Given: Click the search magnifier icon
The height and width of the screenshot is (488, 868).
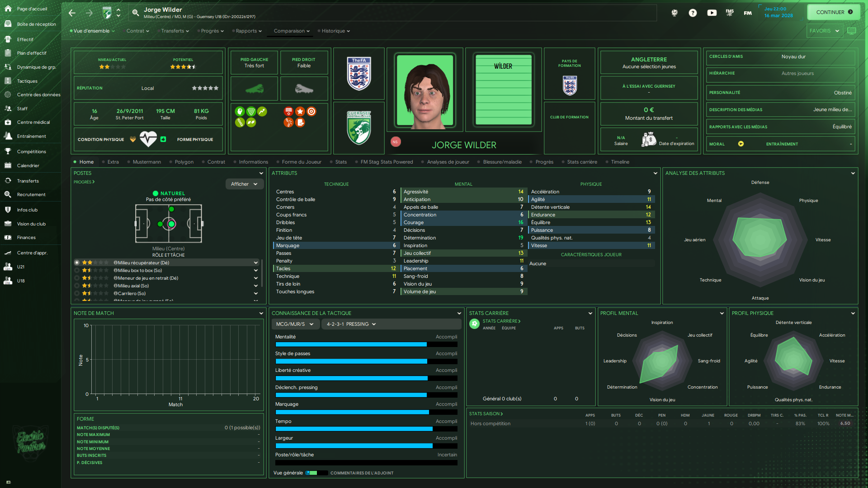Looking at the screenshot, I should (135, 13).
